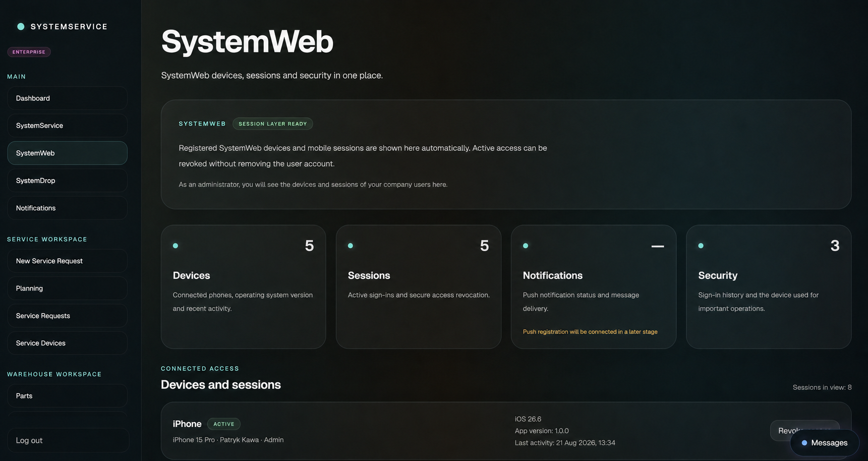This screenshot has height=461, width=868.
Task: Open Parts in warehouse workspace
Action: pos(67,396)
